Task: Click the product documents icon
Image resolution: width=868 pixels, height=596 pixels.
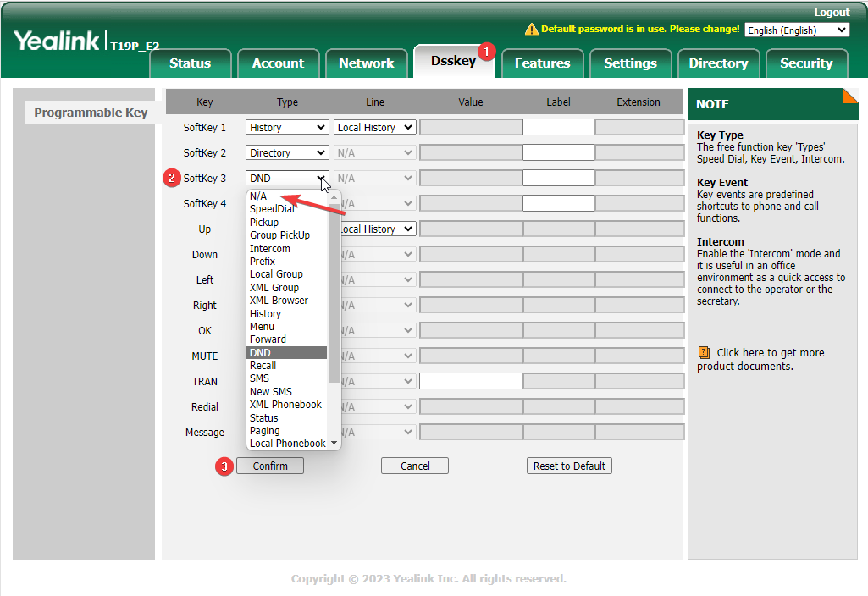Action: [x=704, y=352]
